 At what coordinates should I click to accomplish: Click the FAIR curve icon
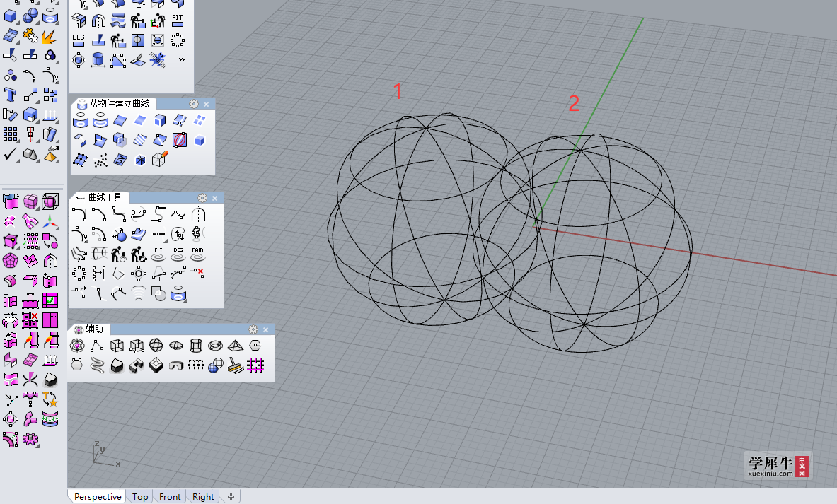[x=197, y=254]
